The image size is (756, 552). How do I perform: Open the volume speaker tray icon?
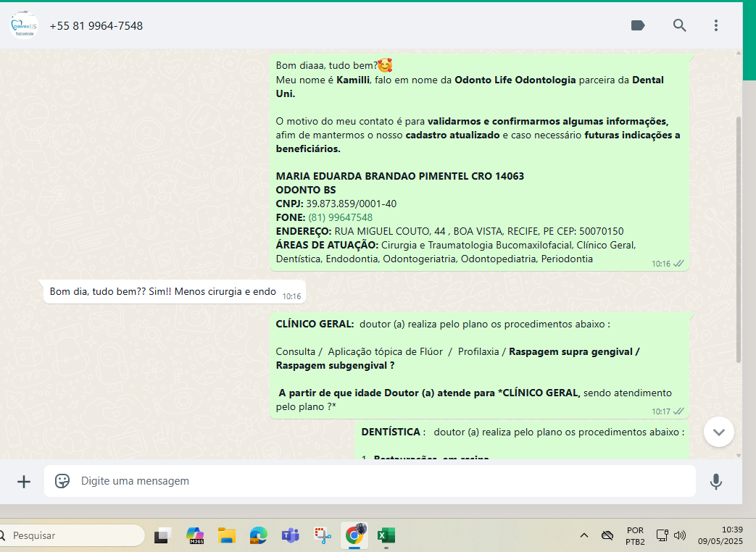(x=680, y=535)
